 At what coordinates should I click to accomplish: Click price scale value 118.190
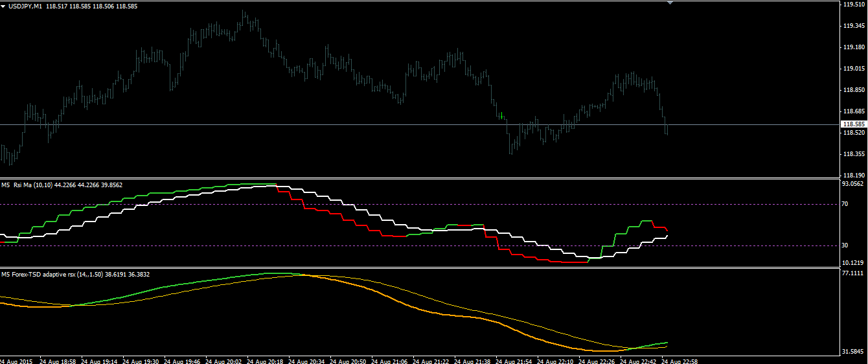point(854,176)
